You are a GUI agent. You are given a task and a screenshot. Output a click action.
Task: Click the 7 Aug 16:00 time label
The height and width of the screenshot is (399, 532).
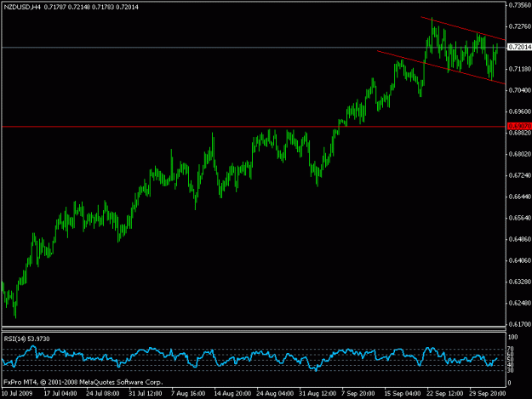(x=188, y=393)
